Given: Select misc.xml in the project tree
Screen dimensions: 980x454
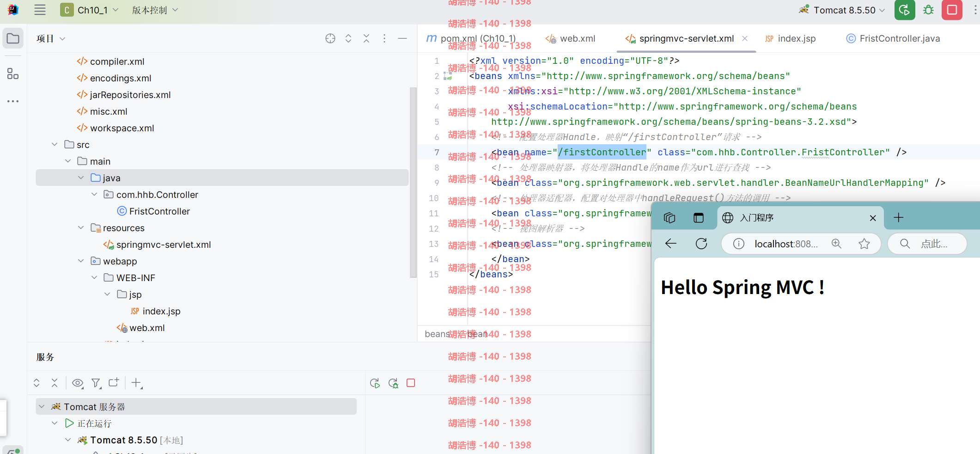Looking at the screenshot, I should click(x=109, y=111).
